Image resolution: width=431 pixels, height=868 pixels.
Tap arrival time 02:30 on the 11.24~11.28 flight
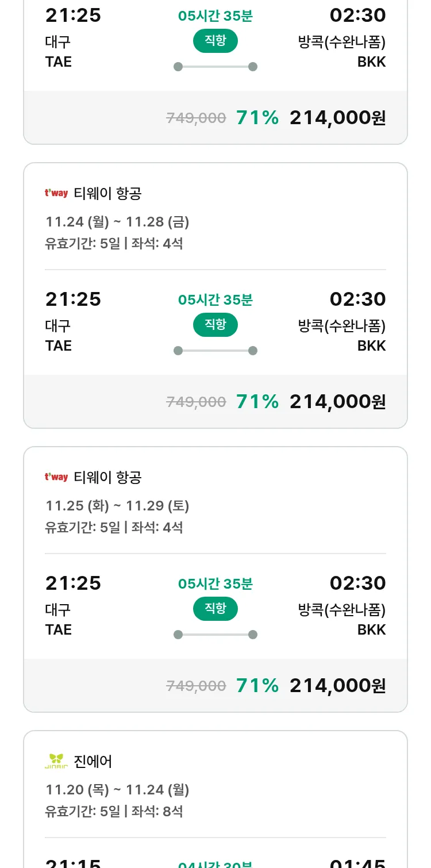(x=357, y=299)
